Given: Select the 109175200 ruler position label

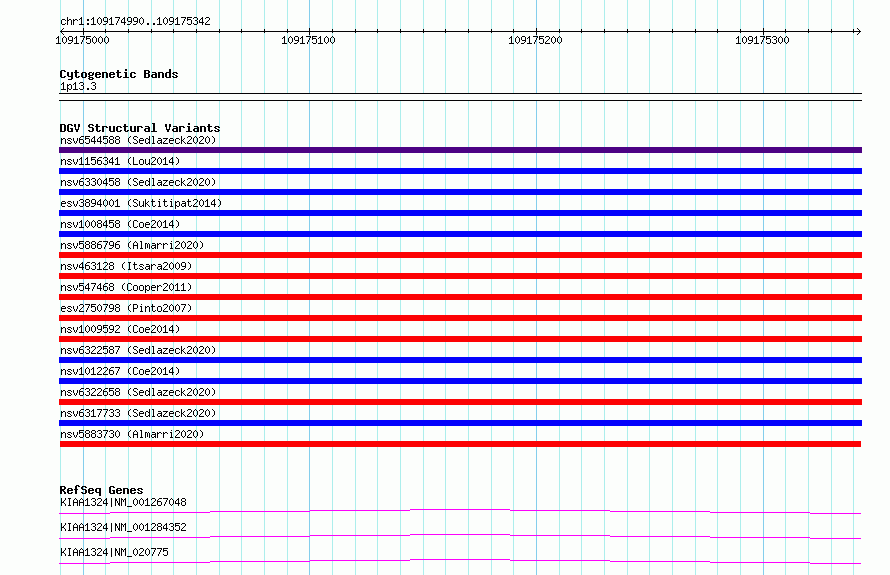Looking at the screenshot, I should pos(535,40).
